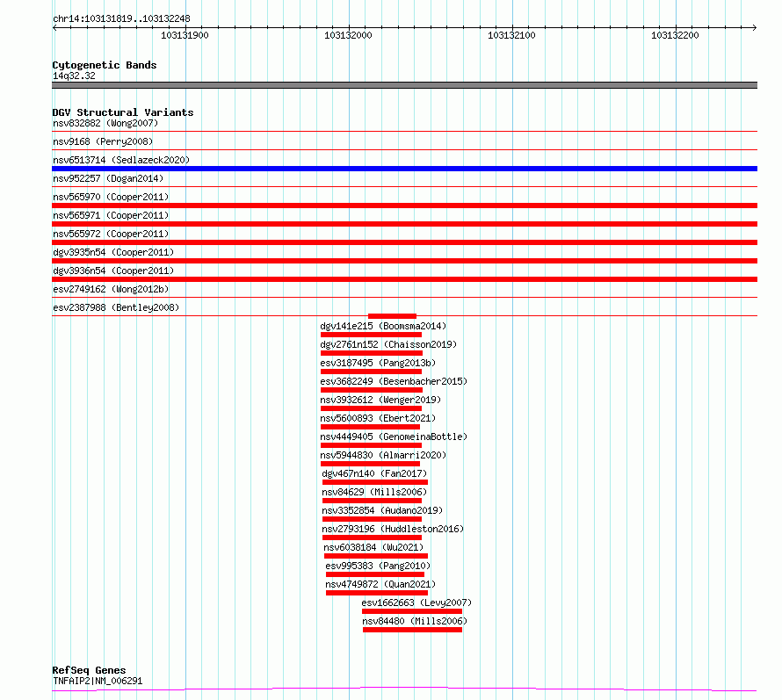Click the Cytogenetic Bands track title
The image size is (782, 700).
tap(105, 65)
